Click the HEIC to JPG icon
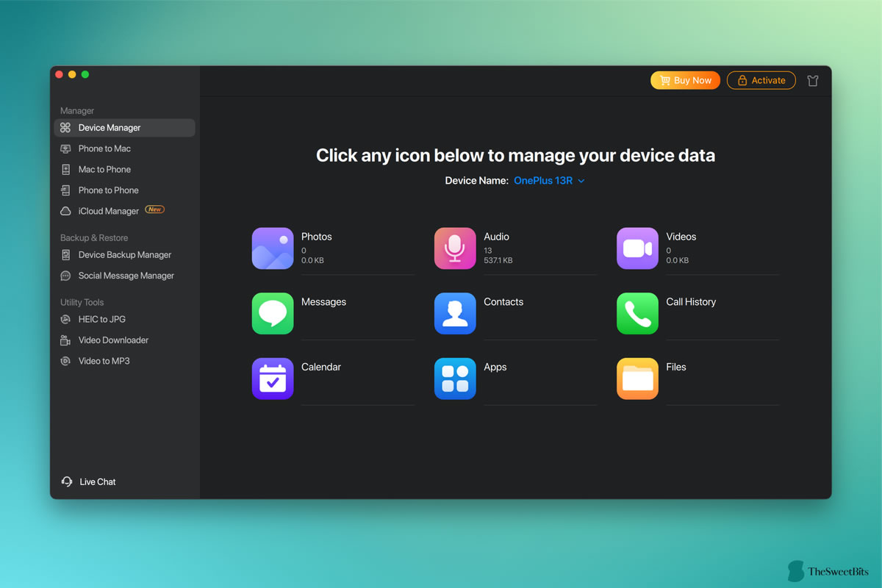This screenshot has height=588, width=882. 65,320
